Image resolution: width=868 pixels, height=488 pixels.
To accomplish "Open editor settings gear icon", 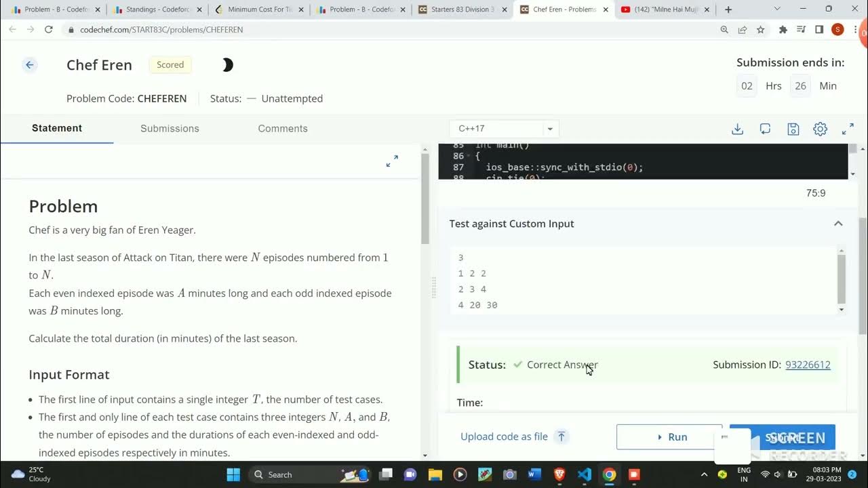I will click(820, 129).
